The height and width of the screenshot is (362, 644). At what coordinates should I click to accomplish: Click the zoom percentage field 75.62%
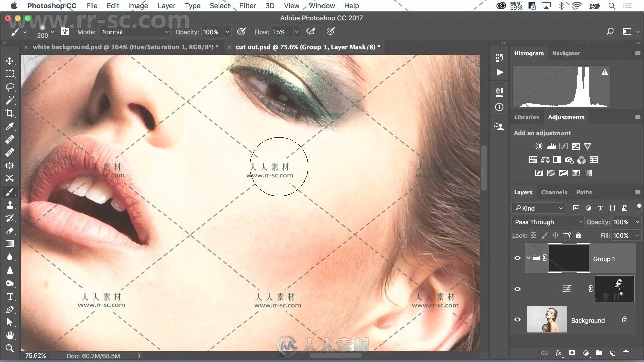point(36,356)
